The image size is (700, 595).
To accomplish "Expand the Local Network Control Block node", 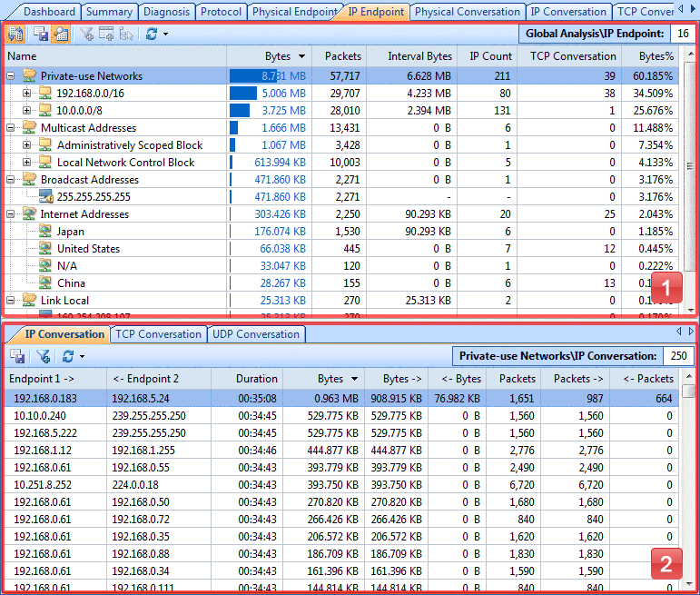I will pos(27,163).
